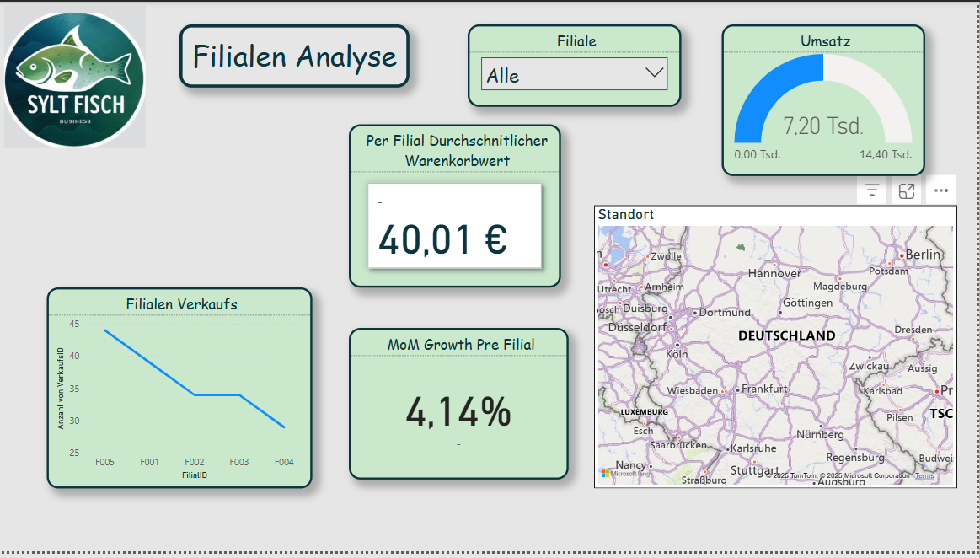Click the F004 data point on the line chart
This screenshot has width=980, height=558.
pyautogui.click(x=284, y=428)
